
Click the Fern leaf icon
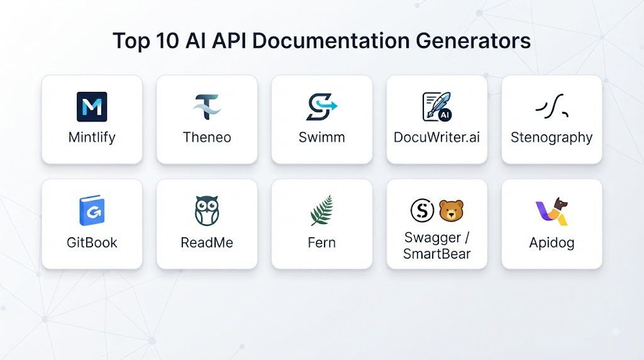pyautogui.click(x=321, y=210)
